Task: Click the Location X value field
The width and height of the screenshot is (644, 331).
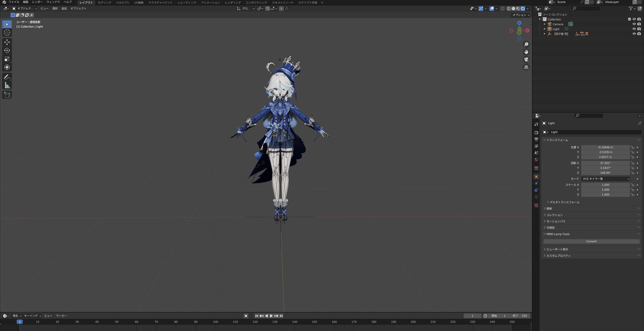Action: (605, 147)
